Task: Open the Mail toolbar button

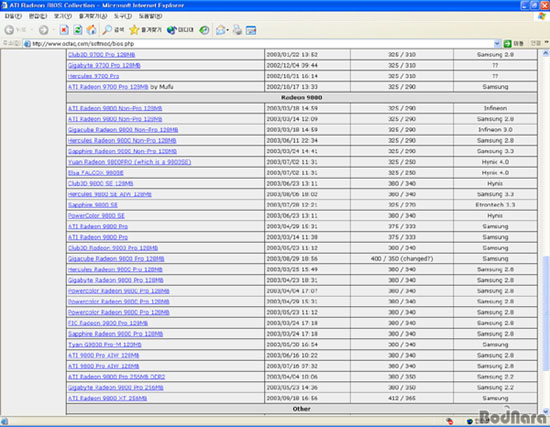Action: pos(220,30)
